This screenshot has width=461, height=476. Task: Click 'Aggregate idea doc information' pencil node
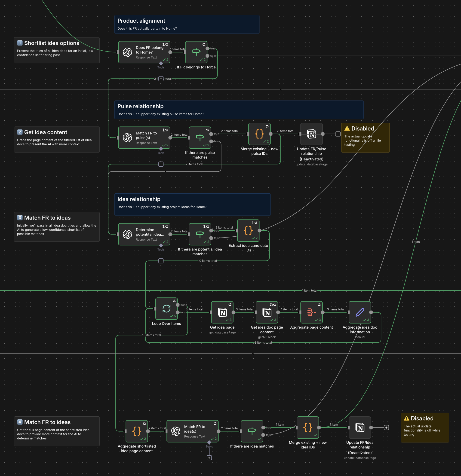pos(360,312)
